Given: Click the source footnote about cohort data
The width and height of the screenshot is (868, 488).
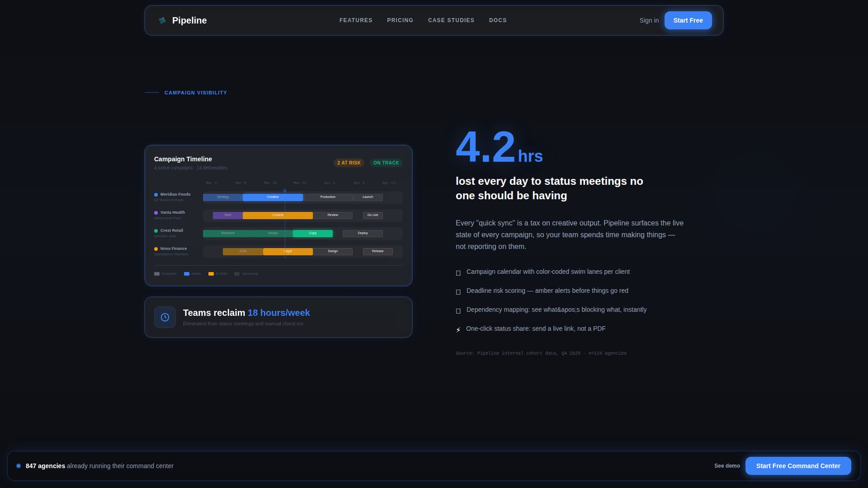Looking at the screenshot, I should [x=541, y=353].
